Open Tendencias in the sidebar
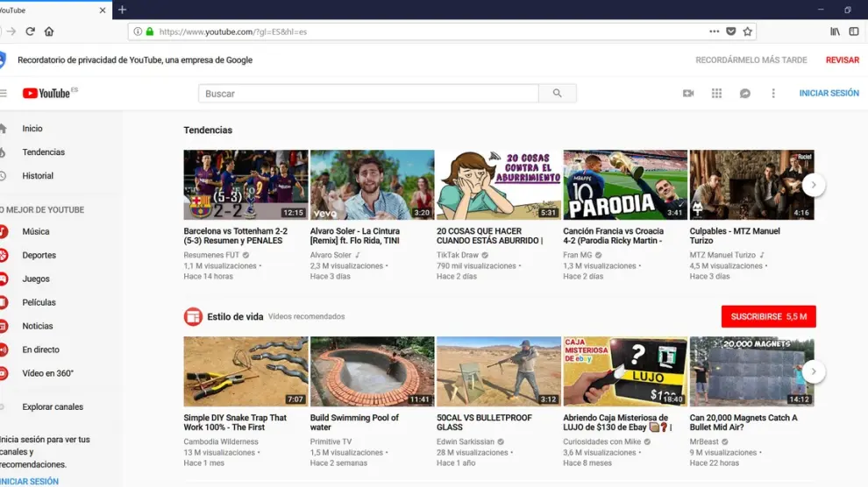Screen dimensions: 868x487 click(43, 152)
